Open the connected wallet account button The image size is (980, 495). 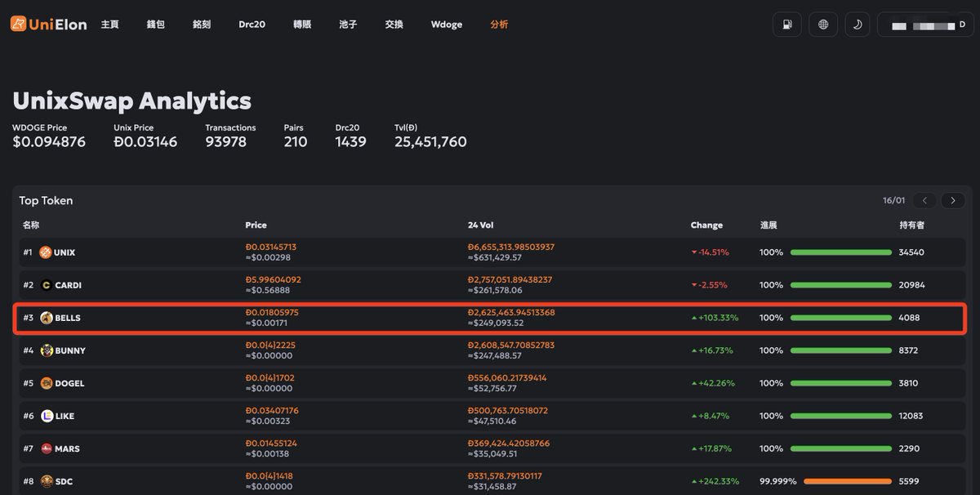coord(927,25)
